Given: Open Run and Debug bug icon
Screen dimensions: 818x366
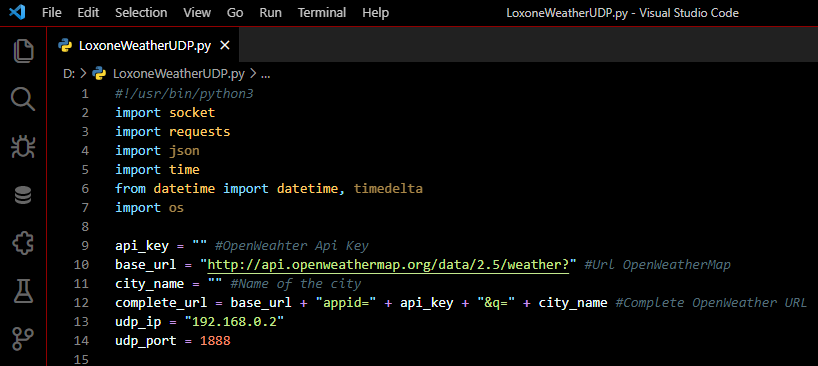Looking at the screenshot, I should point(23,148).
